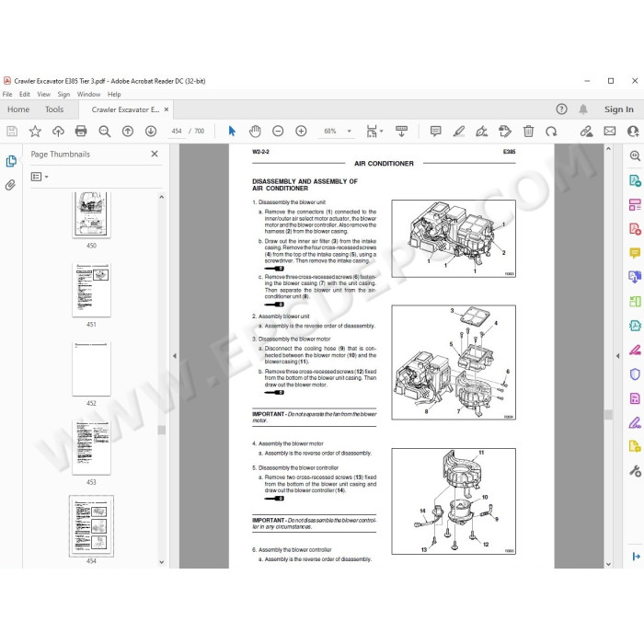This screenshot has height=644, width=644.
Task: Select the Highlight text tool
Action: click(458, 132)
